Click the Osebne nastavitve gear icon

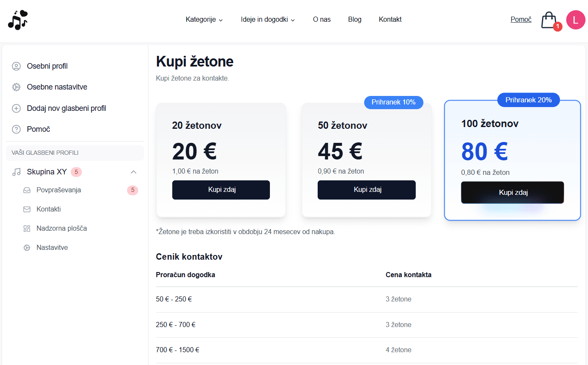point(16,87)
